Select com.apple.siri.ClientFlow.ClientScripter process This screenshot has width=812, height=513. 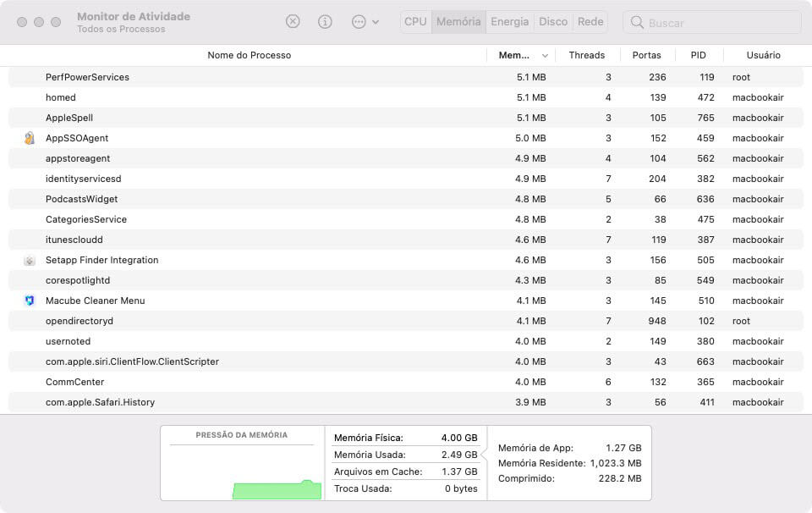click(x=405, y=361)
